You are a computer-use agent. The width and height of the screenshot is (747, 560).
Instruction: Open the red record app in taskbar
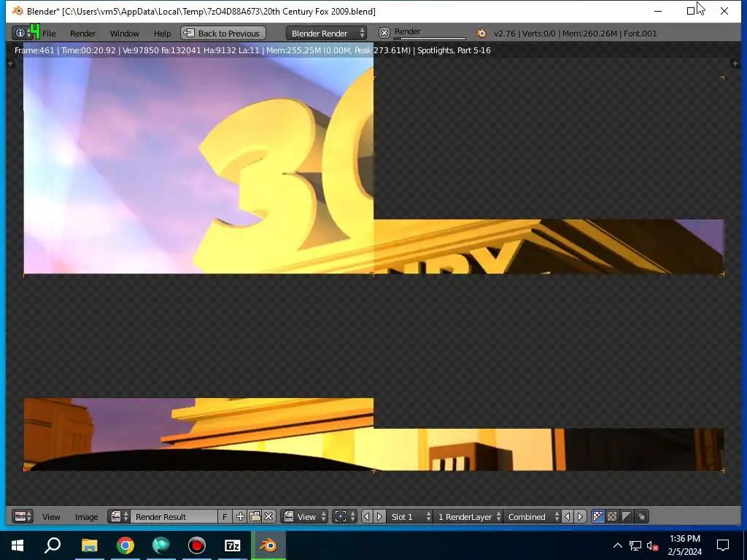pos(196,545)
